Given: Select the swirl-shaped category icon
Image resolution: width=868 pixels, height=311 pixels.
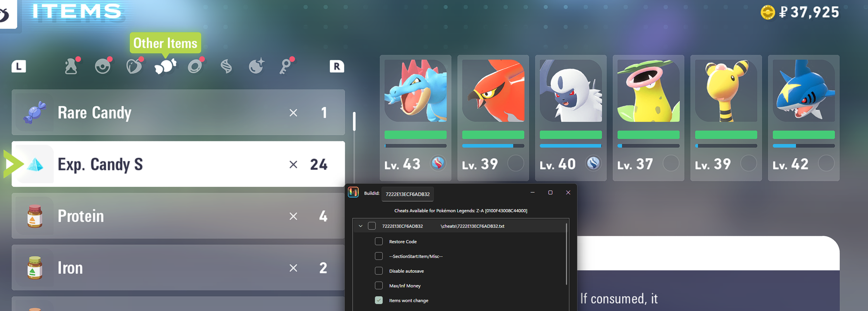Looking at the screenshot, I should [226, 67].
